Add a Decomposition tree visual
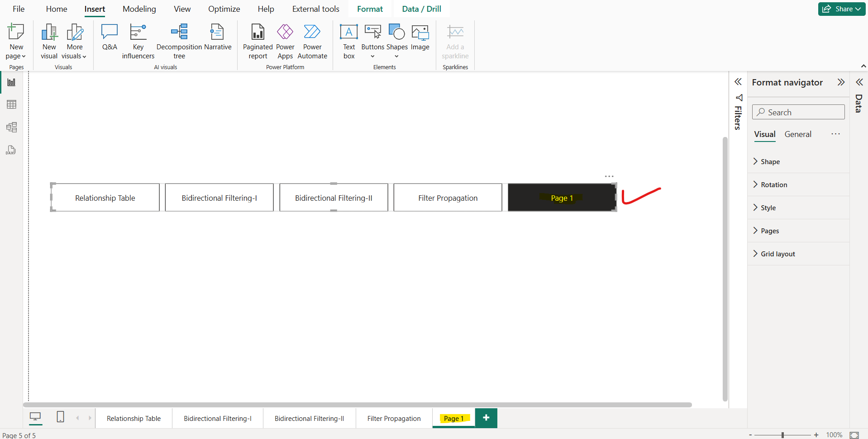This screenshot has width=868, height=439. pos(179,41)
